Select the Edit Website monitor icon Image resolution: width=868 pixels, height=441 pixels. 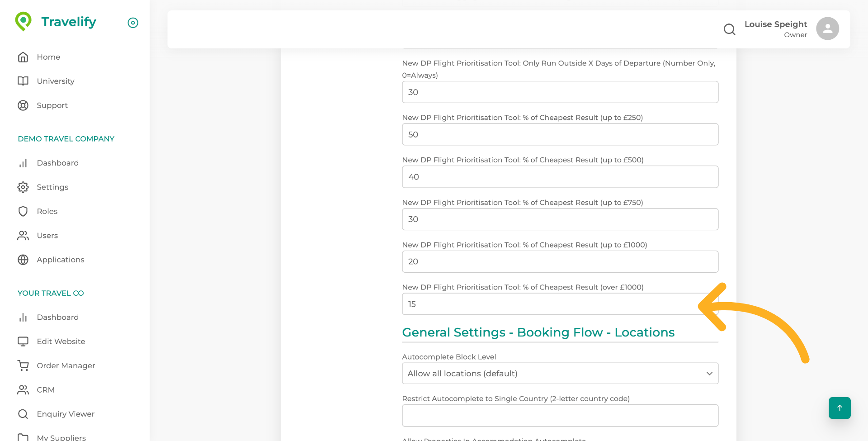click(x=24, y=341)
